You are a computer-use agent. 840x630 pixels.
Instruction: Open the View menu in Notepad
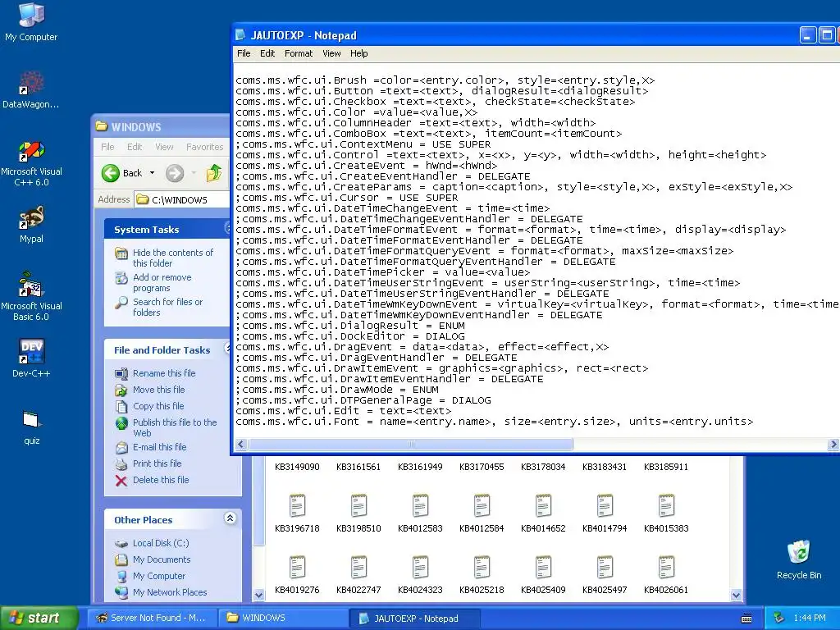click(x=331, y=53)
